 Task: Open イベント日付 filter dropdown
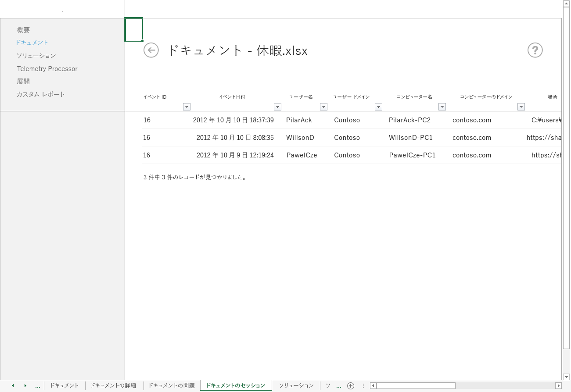pos(277,107)
